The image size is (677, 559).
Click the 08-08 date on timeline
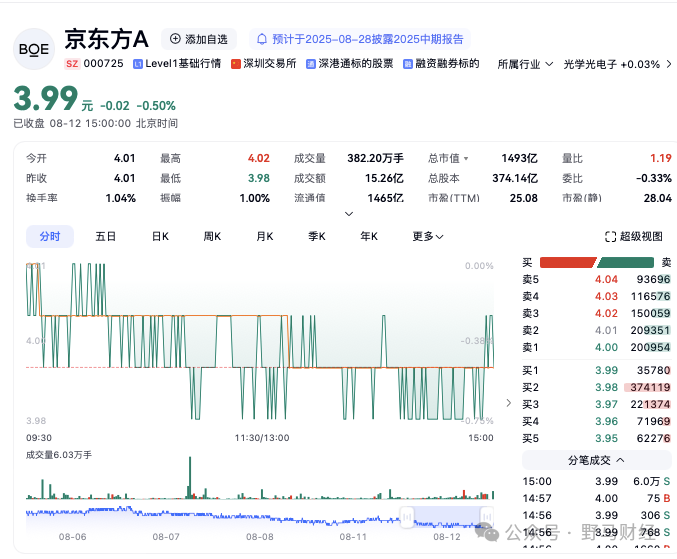[x=259, y=537]
